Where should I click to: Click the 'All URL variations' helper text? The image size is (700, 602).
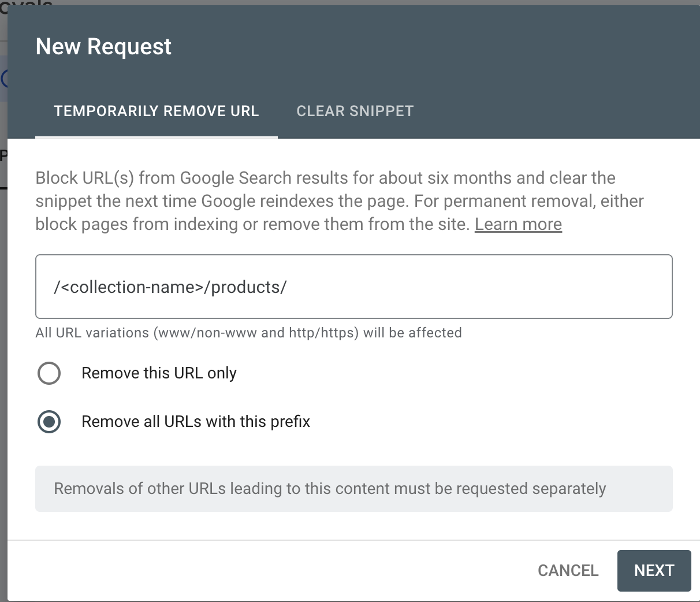click(x=248, y=333)
